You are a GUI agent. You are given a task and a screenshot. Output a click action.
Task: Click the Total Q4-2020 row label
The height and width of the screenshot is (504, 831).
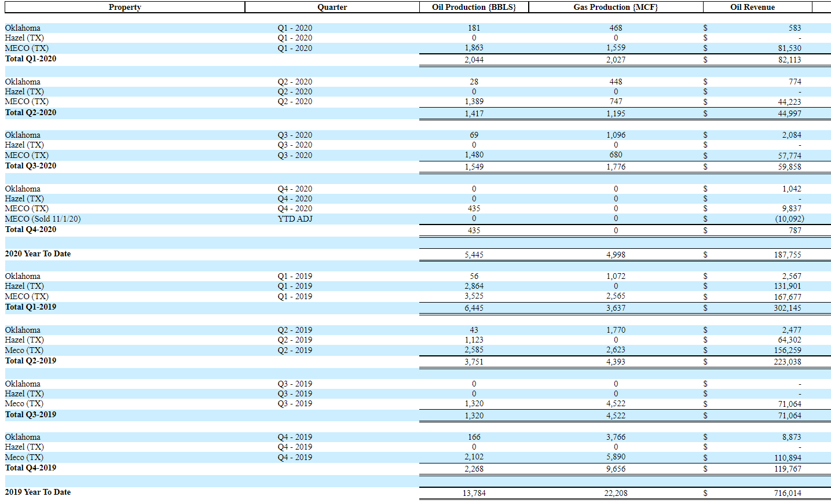click(31, 229)
